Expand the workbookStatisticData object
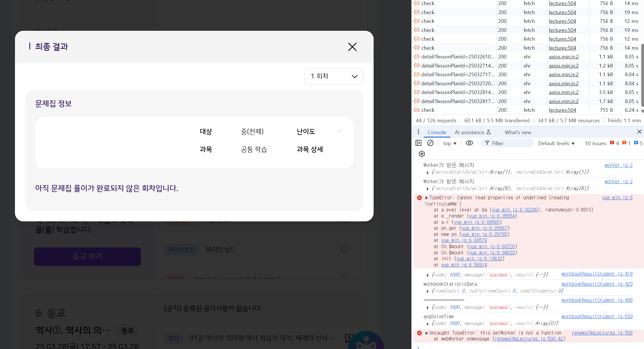The width and height of the screenshot is (644, 349). click(x=427, y=291)
